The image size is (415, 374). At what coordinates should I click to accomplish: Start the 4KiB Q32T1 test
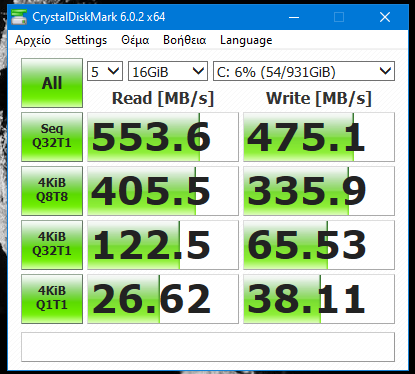52,245
